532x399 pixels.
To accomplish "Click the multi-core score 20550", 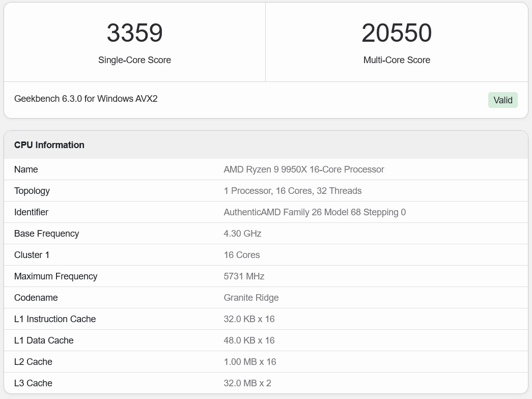I will pyautogui.click(x=397, y=33).
